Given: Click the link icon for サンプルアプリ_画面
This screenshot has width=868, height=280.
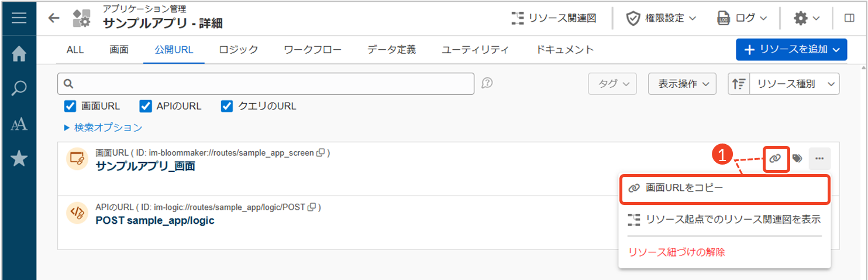Looking at the screenshot, I should 776,158.
